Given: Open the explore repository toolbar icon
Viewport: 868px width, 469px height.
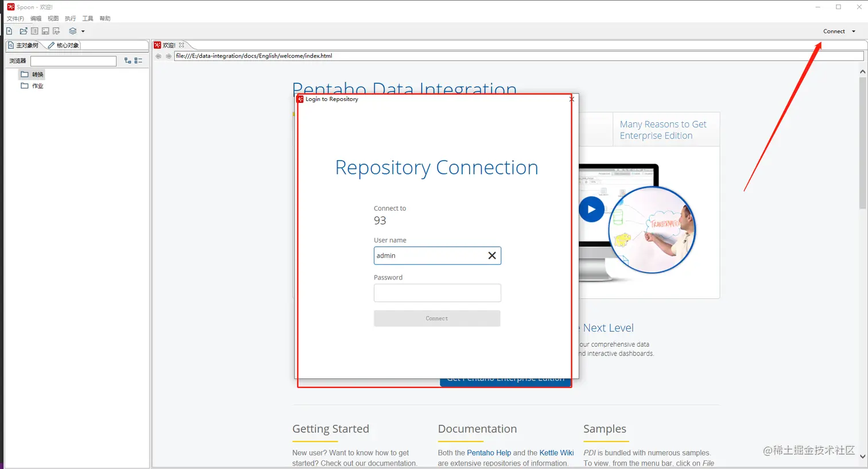Looking at the screenshot, I should (x=34, y=31).
